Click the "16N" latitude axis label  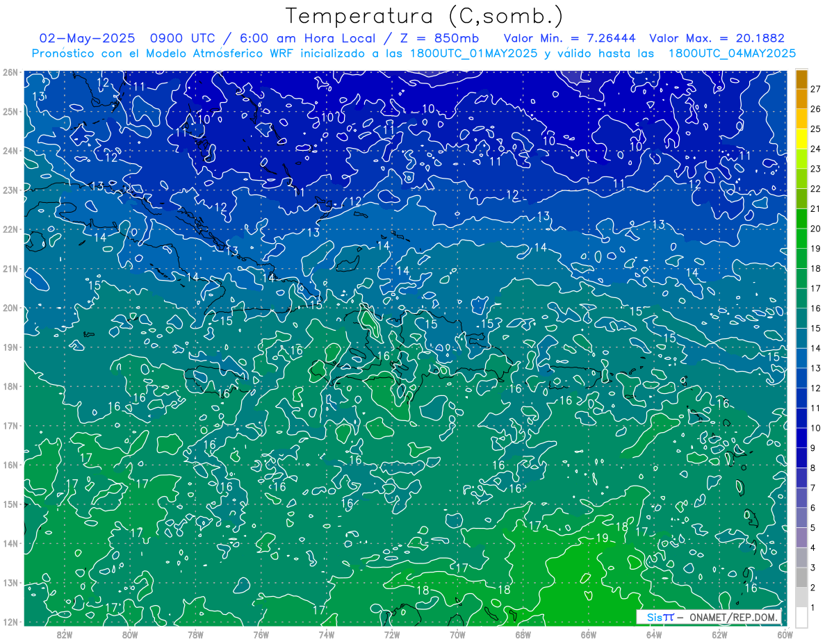pyautogui.click(x=10, y=465)
